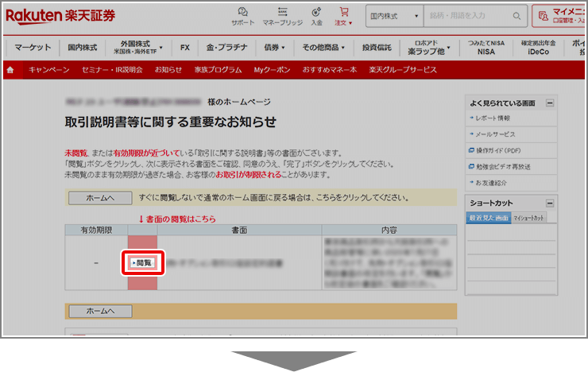
Task: Click the 書面 column header
Action: pos(239,231)
